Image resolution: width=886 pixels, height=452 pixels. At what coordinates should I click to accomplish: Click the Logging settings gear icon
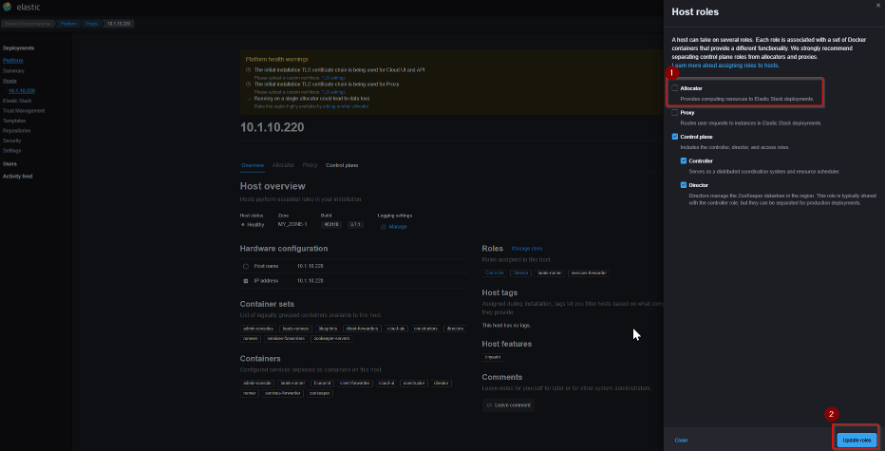tap(383, 227)
